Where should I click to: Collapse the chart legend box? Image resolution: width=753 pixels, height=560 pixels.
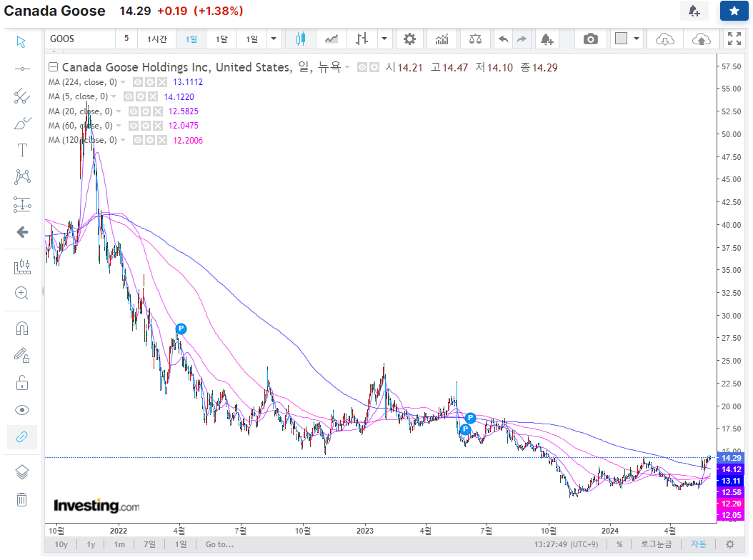point(54,67)
